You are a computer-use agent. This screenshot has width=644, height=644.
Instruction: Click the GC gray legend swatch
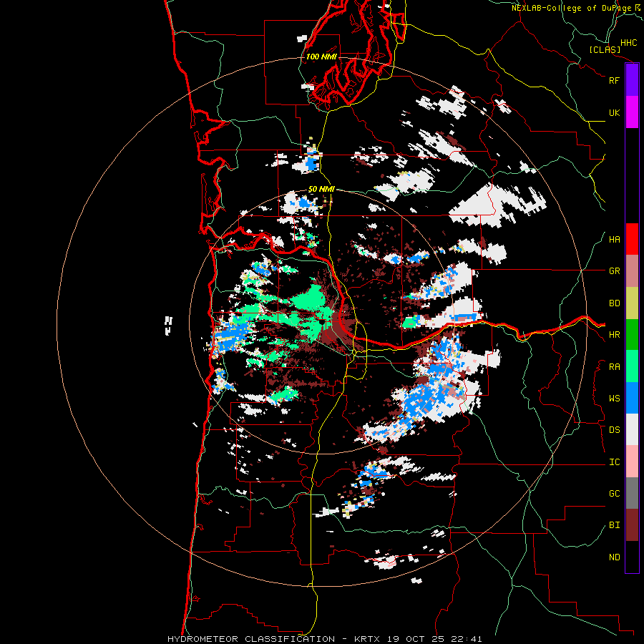point(632,493)
